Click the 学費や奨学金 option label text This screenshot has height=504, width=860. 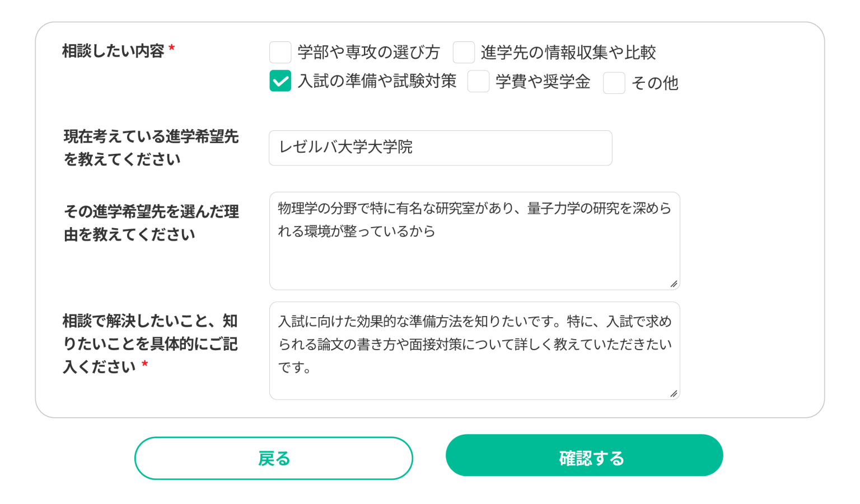543,82
